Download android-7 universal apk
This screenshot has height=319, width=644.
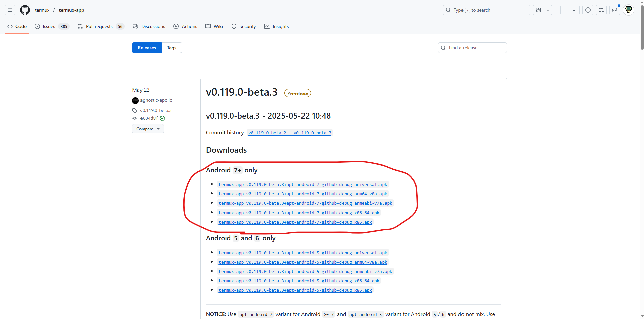pos(303,185)
